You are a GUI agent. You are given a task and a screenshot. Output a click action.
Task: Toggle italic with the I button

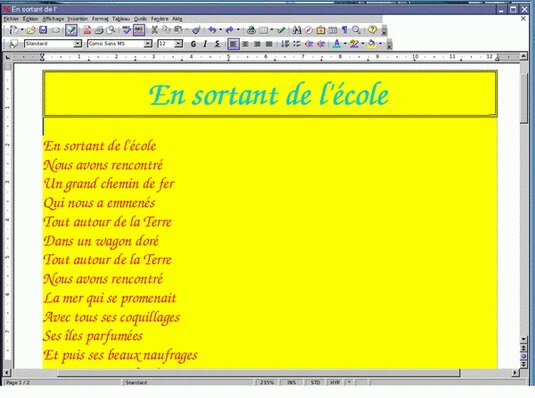[205, 44]
